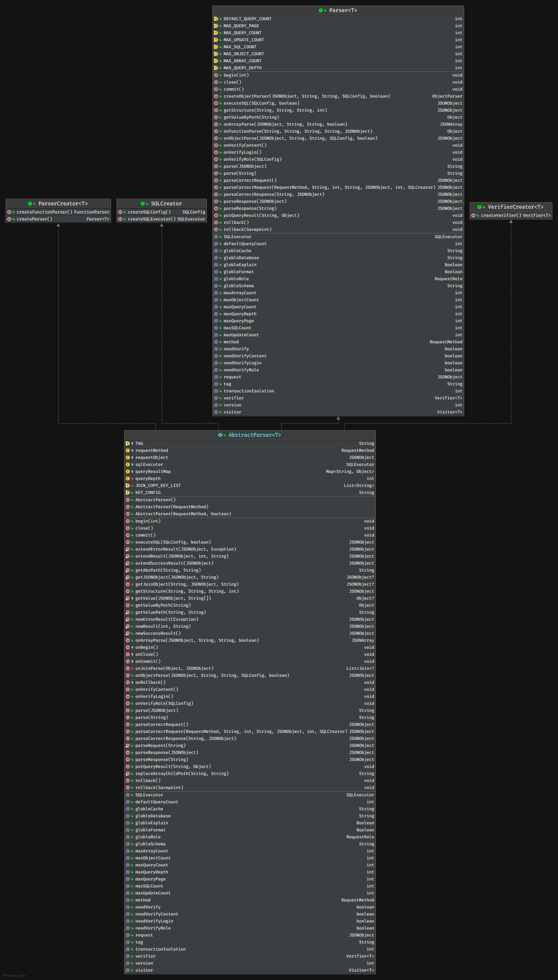Click the interface icon beside SQLCreator title
The image size is (558, 980).
pyautogui.click(x=143, y=204)
